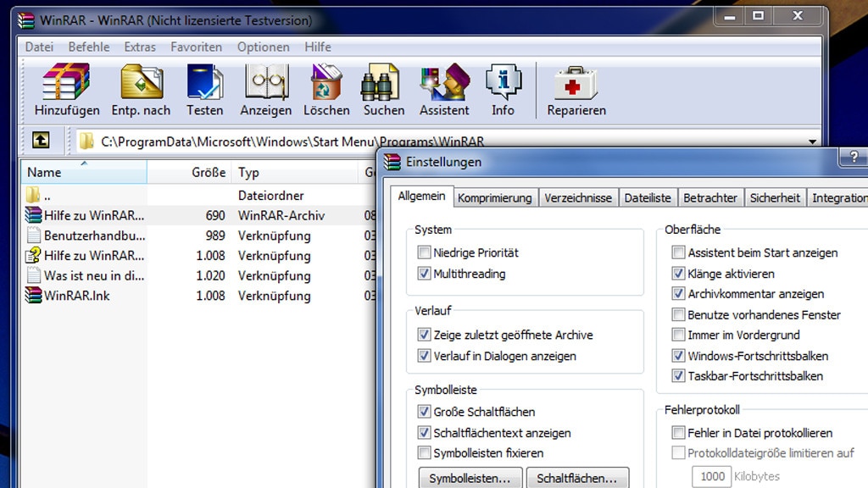Maximize the WinRAR window

coord(759,15)
